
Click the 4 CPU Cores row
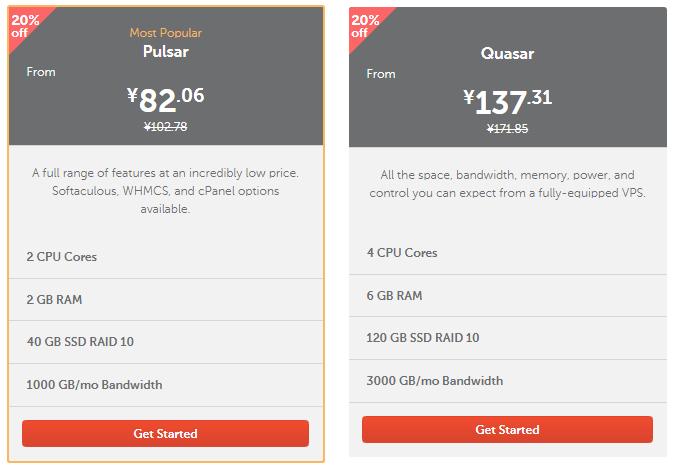[x=508, y=253]
